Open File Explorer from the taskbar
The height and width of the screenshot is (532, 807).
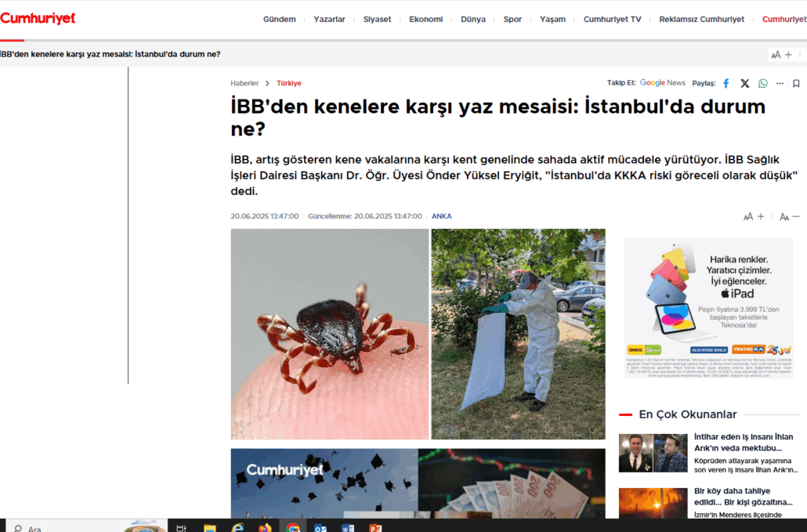209,528
